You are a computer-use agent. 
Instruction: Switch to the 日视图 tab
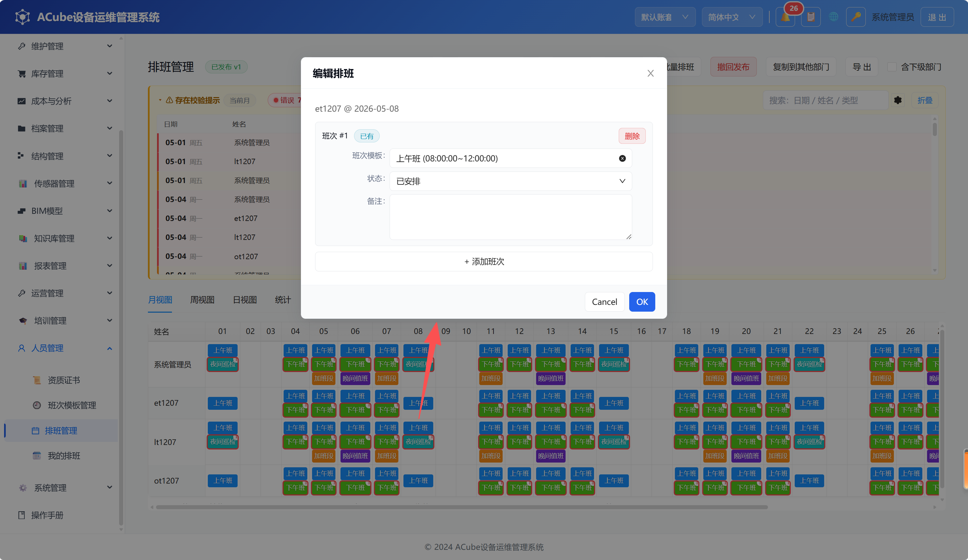[245, 299]
